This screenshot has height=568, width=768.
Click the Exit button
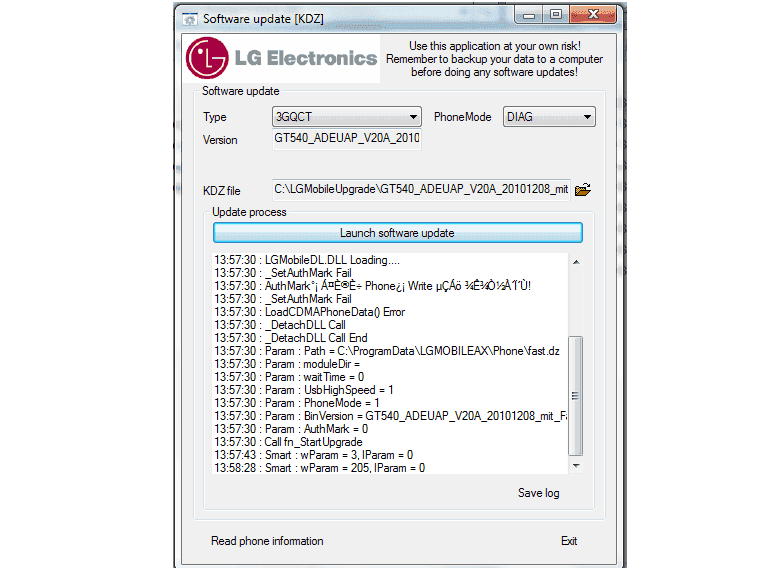(x=569, y=541)
